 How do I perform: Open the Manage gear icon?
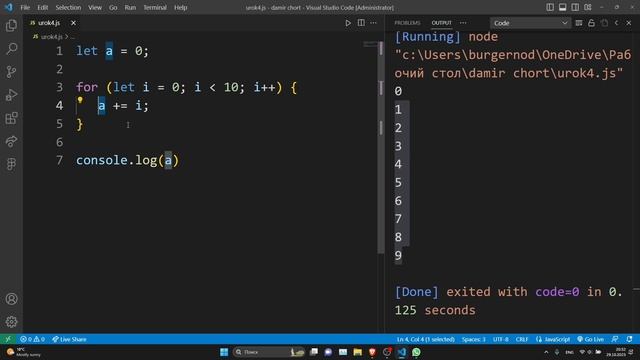click(x=11, y=322)
